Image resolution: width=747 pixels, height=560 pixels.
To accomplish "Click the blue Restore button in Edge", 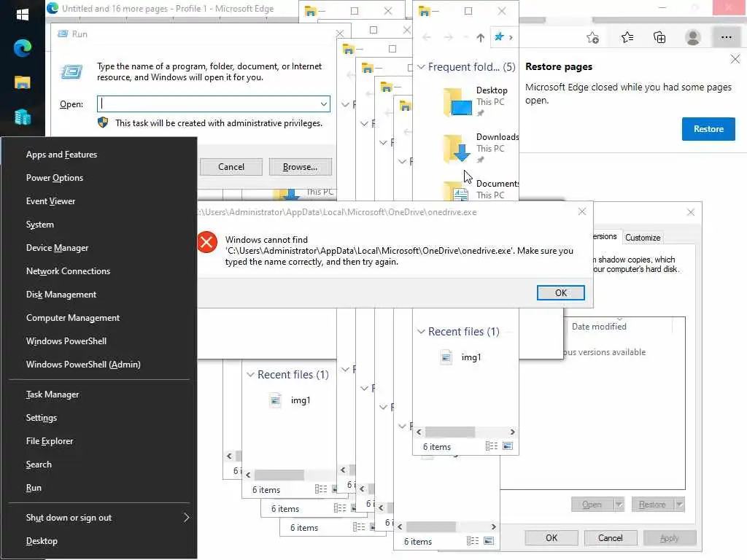I will [708, 128].
